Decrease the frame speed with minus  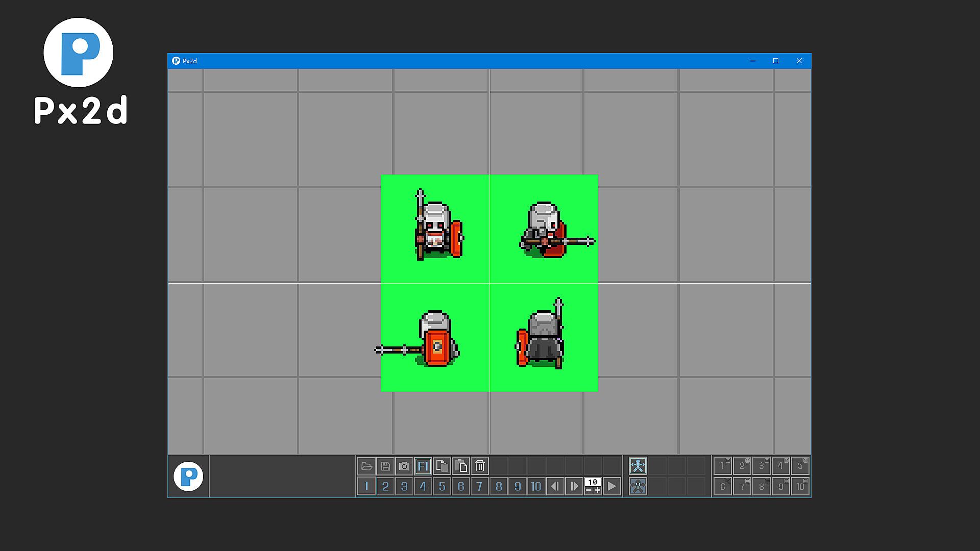(589, 491)
